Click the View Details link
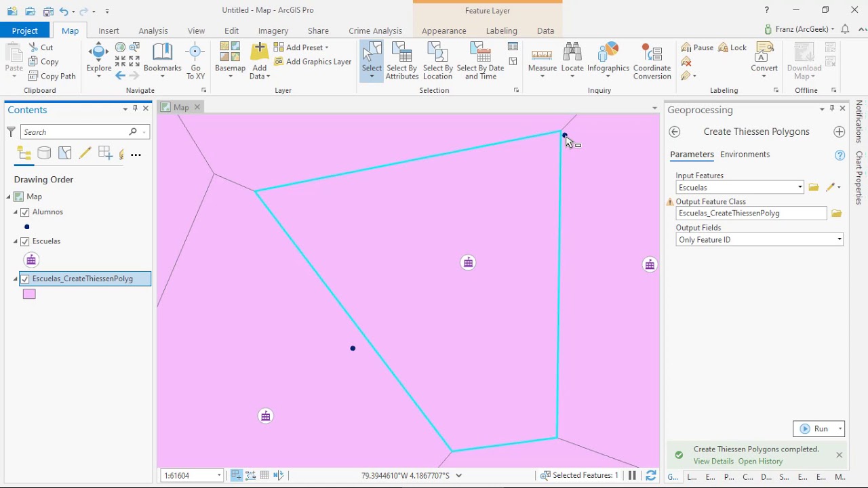Image resolution: width=868 pixels, height=488 pixels. click(x=713, y=462)
